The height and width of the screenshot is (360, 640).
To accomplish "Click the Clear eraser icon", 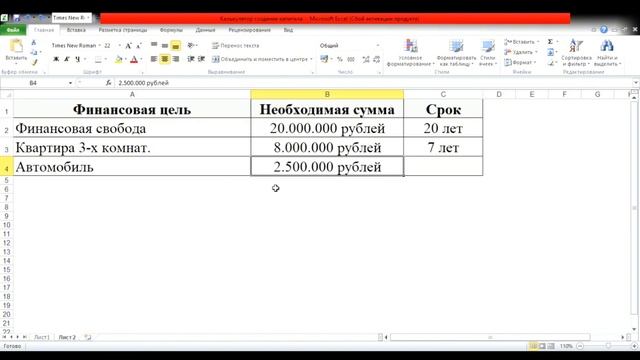I will point(551,63).
